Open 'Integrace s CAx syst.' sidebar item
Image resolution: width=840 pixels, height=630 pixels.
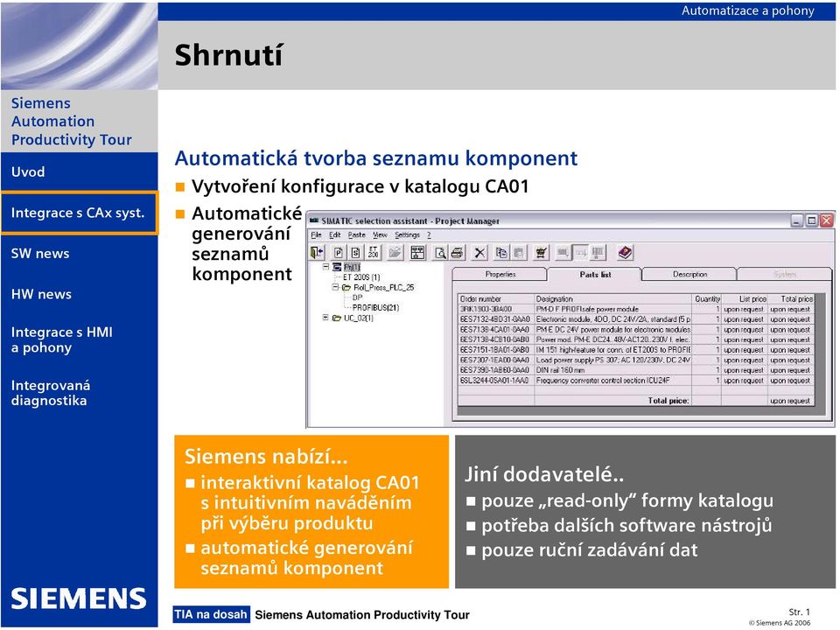80,213
